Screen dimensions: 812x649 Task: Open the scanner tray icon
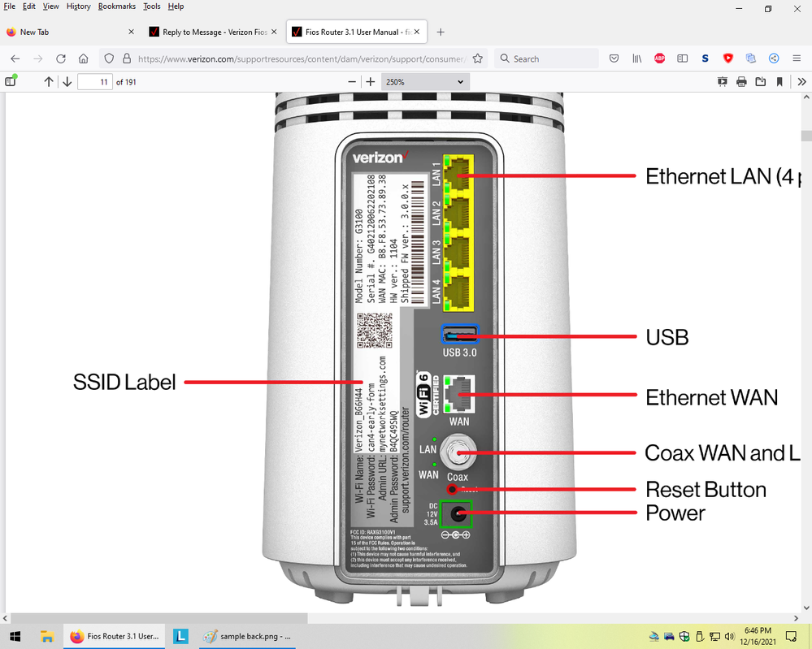pos(654,636)
